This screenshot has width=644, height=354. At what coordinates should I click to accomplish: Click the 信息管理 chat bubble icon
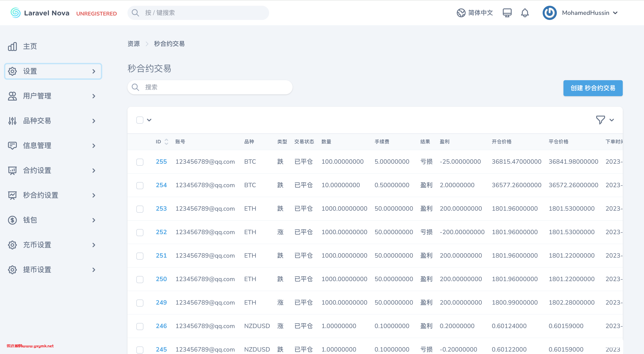tap(12, 146)
